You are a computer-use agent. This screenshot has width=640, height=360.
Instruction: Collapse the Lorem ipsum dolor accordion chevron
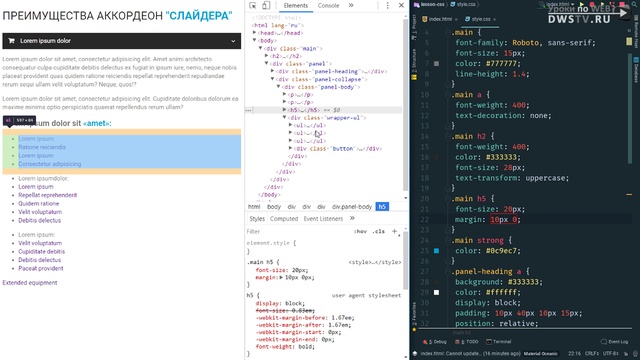coord(233,41)
